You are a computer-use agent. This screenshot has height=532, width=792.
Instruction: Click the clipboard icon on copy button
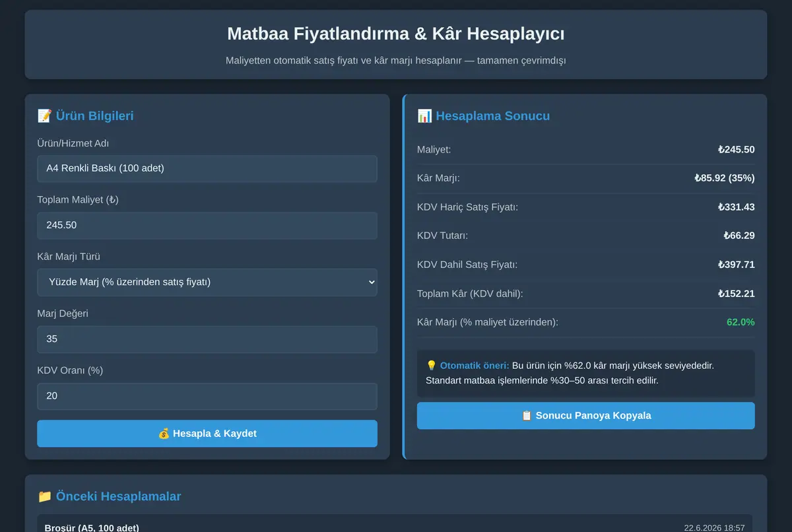527,416
